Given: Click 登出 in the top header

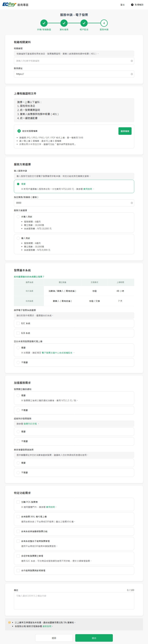Looking at the screenshot, I should coord(122,5).
